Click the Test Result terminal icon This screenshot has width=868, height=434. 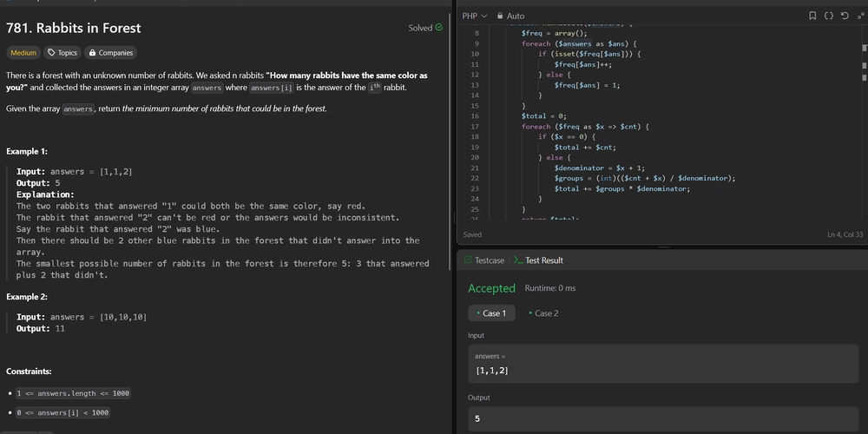(x=518, y=260)
